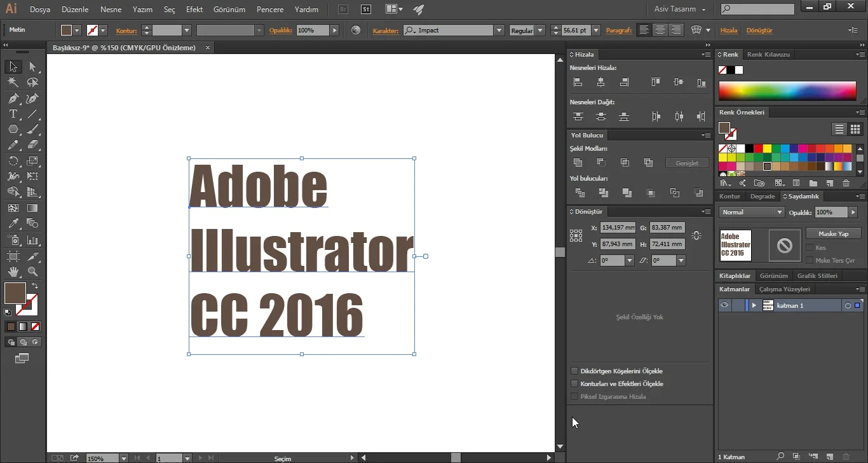868x463 pixels.
Task: Enable Dikdörtgen Köşelerini Ölçekle checkbox
Action: click(x=574, y=371)
